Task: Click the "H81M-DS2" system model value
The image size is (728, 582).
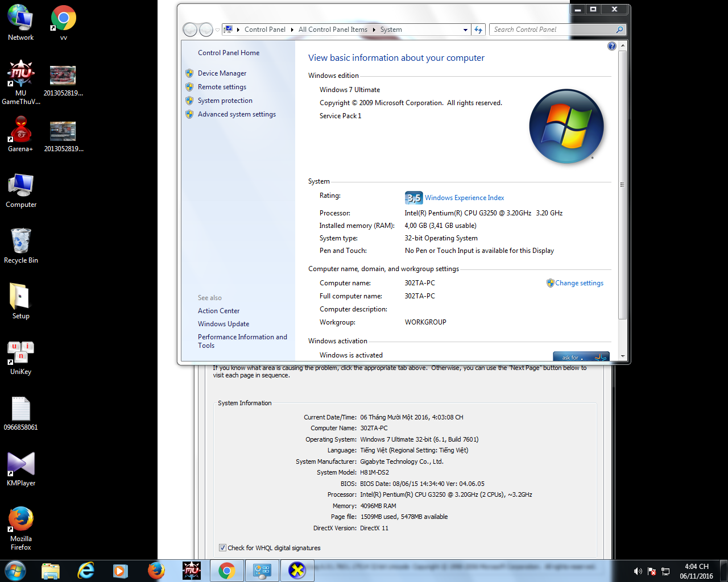Action: click(x=374, y=472)
